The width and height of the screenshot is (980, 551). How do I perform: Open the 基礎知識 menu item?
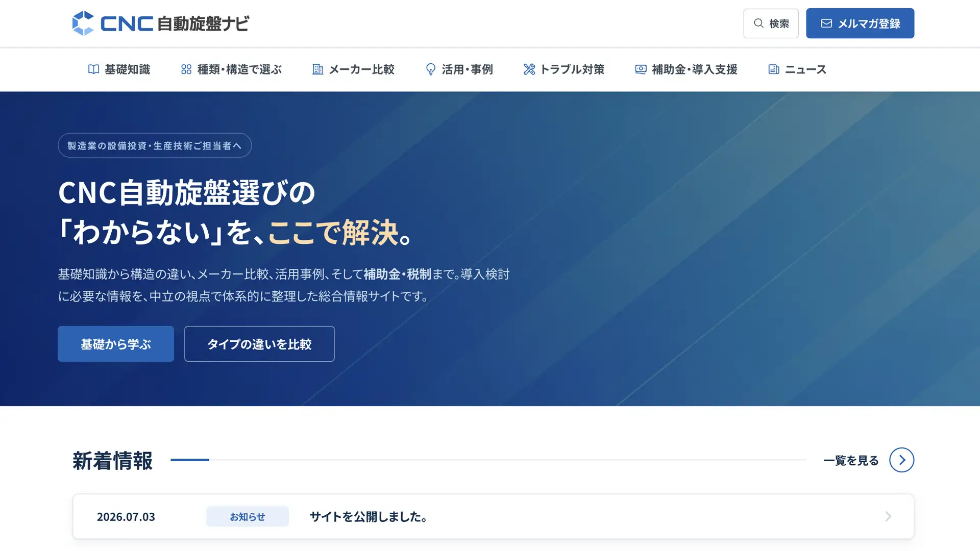(119, 69)
